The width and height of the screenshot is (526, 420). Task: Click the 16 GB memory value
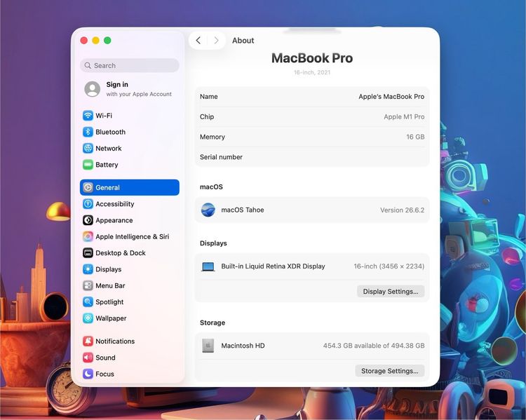pos(415,137)
